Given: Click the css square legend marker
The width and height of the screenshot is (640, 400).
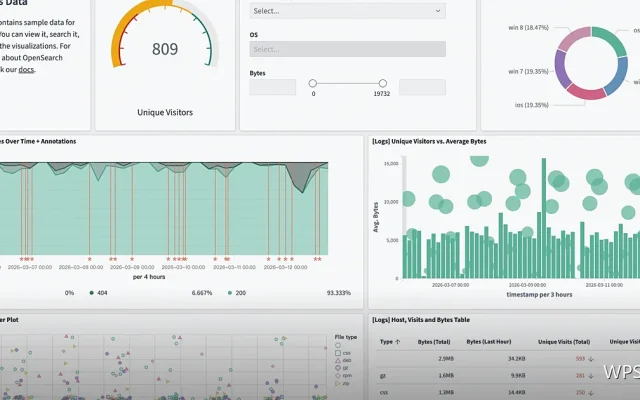Looking at the screenshot, I should tap(338, 353).
